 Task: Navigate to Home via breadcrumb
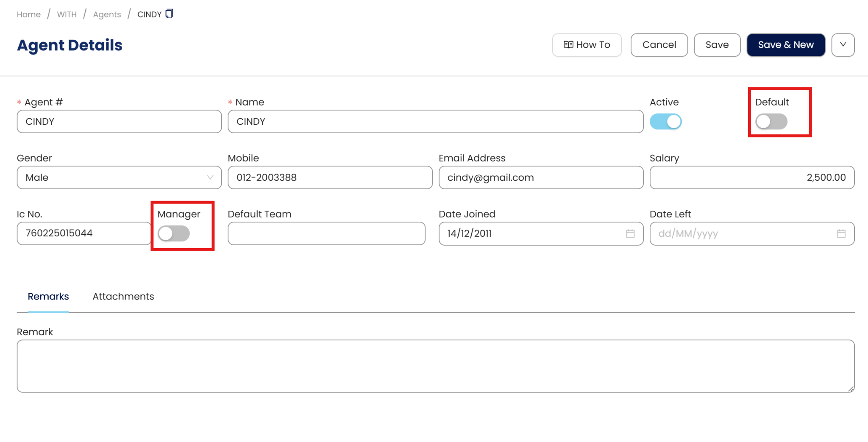click(x=29, y=14)
